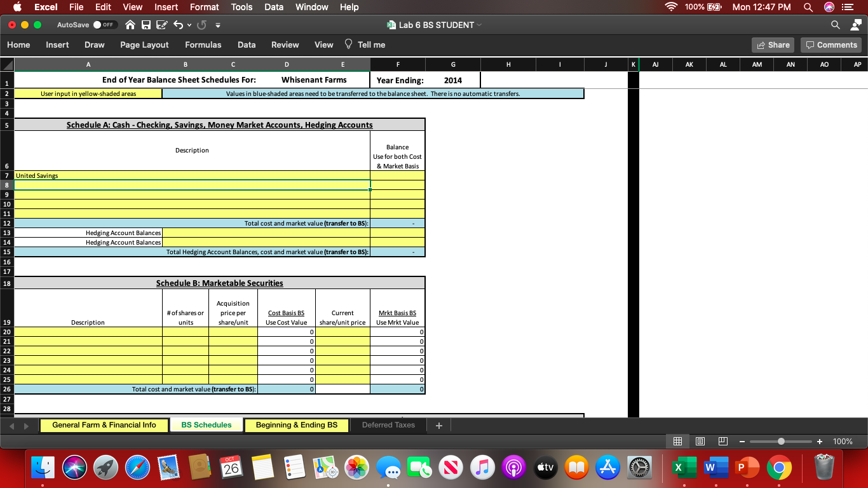Viewport: 868px width, 488px height.
Task: Open the Review ribbon tab
Action: tap(285, 44)
